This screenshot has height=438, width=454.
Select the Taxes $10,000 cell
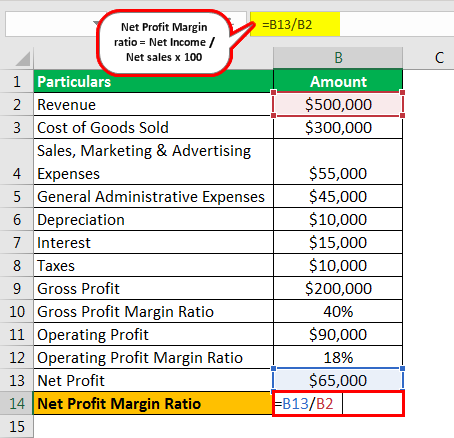click(338, 265)
